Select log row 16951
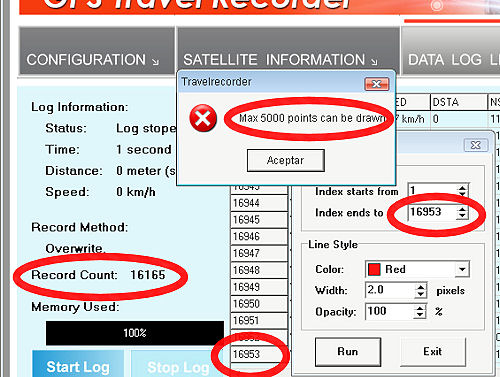The height and width of the screenshot is (377, 500). 259,320
